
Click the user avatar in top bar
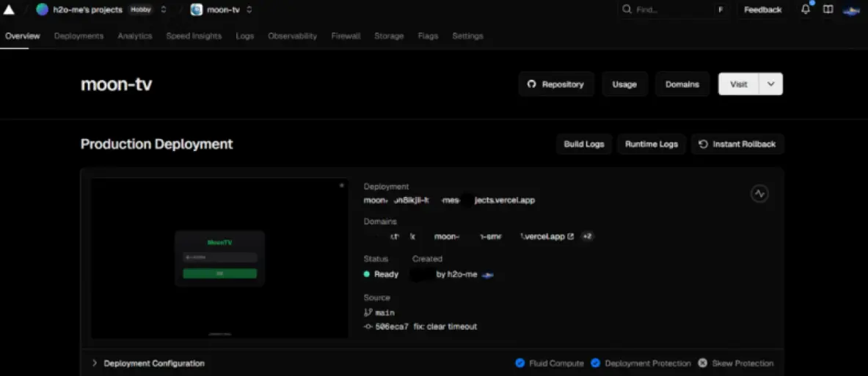[850, 10]
